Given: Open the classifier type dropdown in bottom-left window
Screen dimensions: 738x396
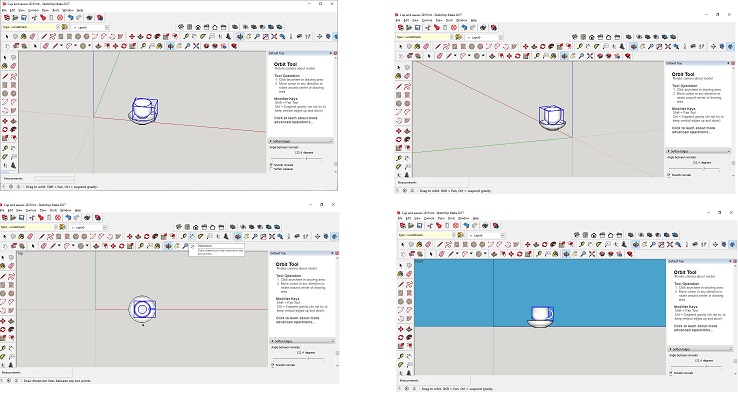Looking at the screenshot, I should click(56, 227).
